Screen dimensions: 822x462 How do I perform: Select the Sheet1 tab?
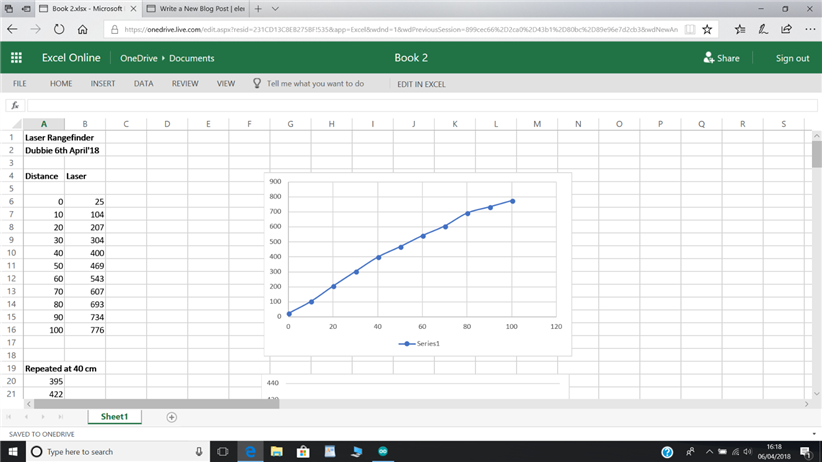[x=114, y=416]
